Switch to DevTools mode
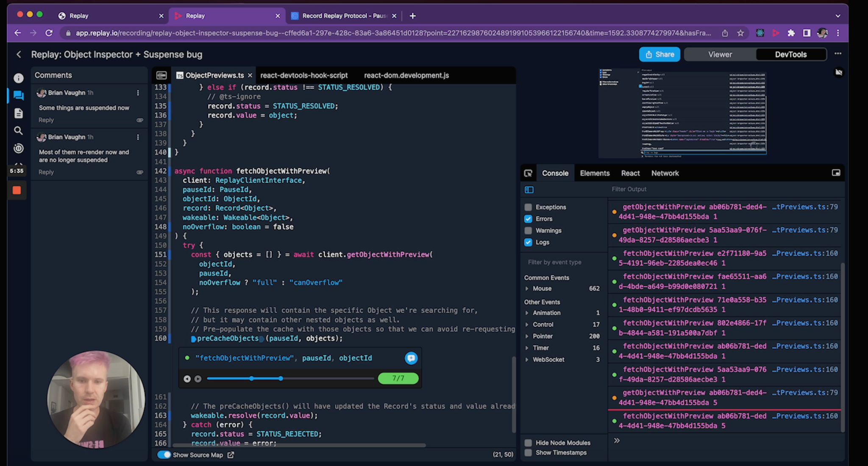The image size is (868, 466). pyautogui.click(x=791, y=54)
